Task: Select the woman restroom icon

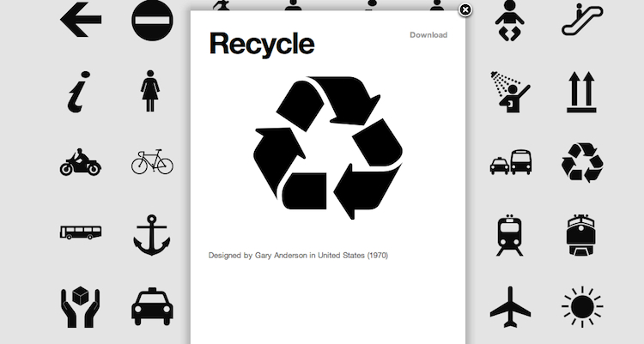Action: click(151, 91)
